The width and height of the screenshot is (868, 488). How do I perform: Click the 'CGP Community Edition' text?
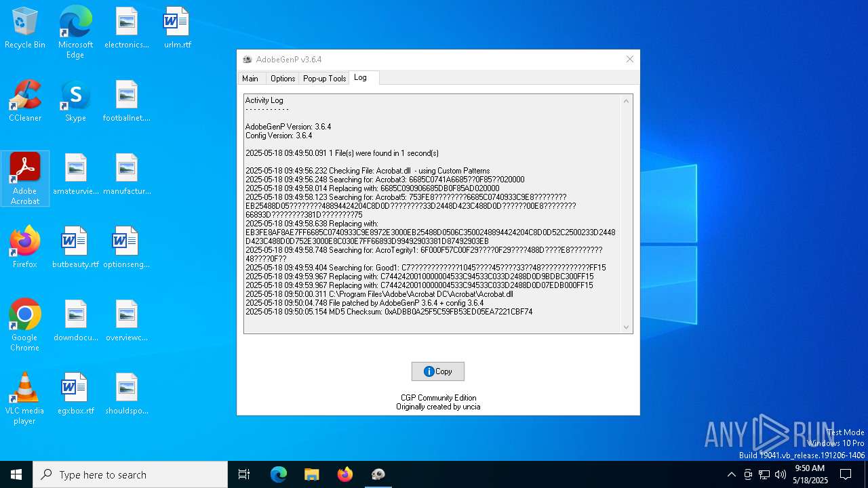coord(438,398)
